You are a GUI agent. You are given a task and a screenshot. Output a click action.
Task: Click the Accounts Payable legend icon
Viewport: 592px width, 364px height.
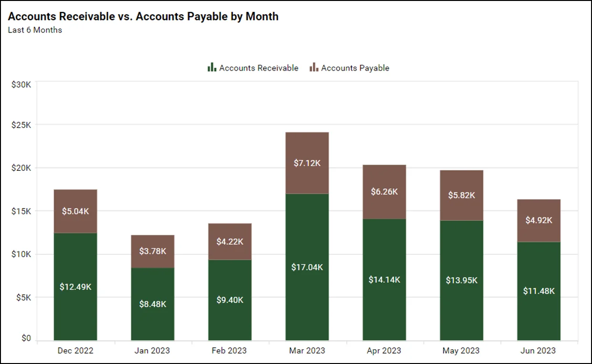(x=313, y=68)
